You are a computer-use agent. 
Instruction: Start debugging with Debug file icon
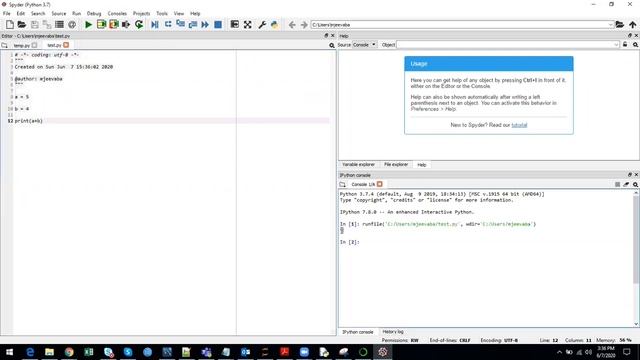[x=155, y=24]
